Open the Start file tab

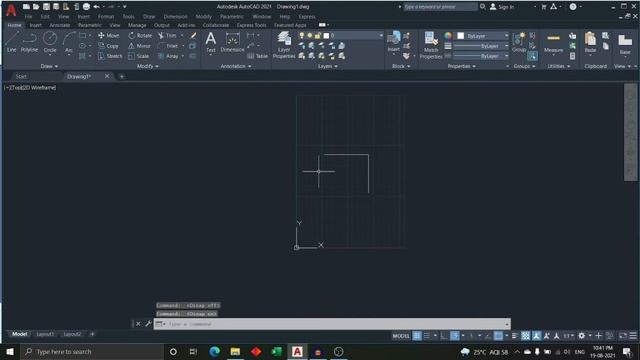pos(21,76)
